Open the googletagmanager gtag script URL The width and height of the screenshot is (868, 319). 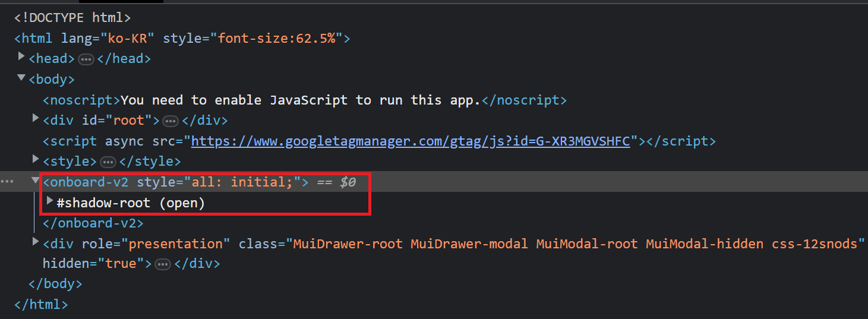411,141
